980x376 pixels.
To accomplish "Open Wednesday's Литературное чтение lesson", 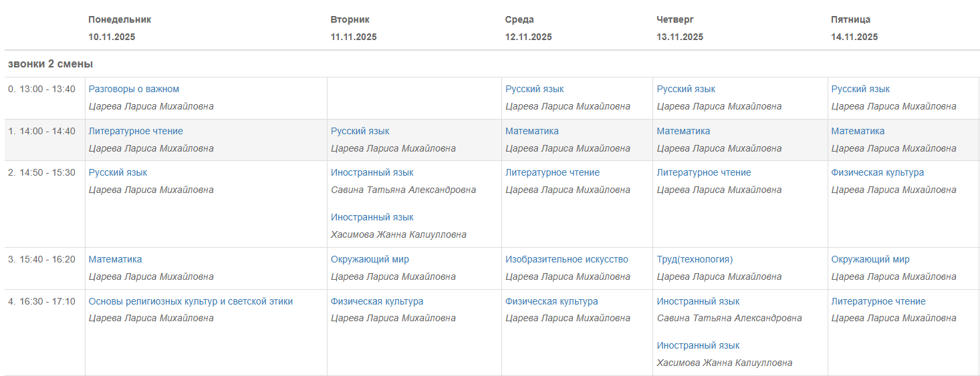I will [552, 172].
